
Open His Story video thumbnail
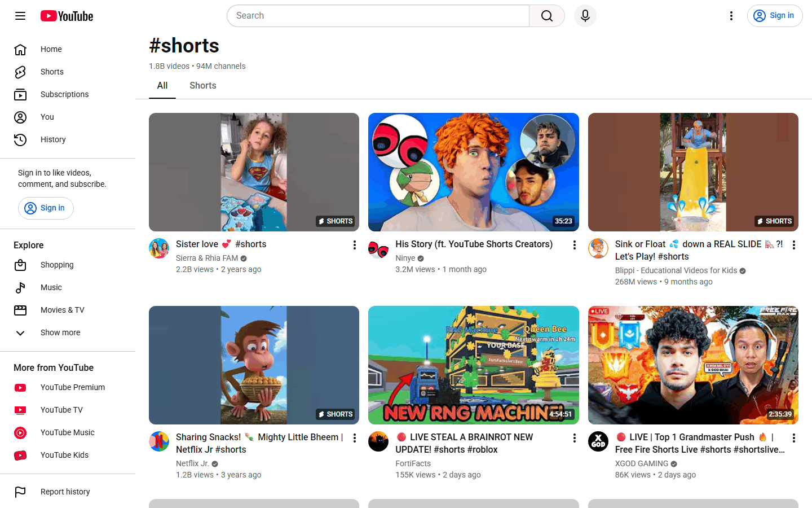474,172
